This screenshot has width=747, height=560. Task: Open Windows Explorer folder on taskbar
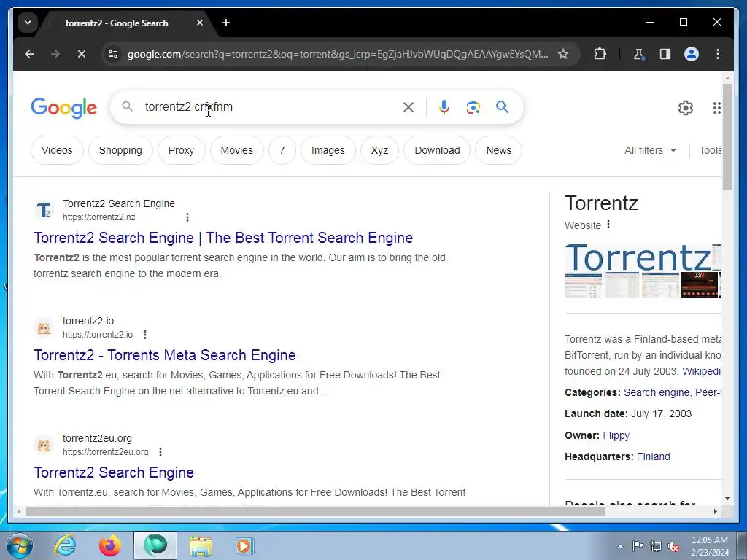(x=201, y=545)
